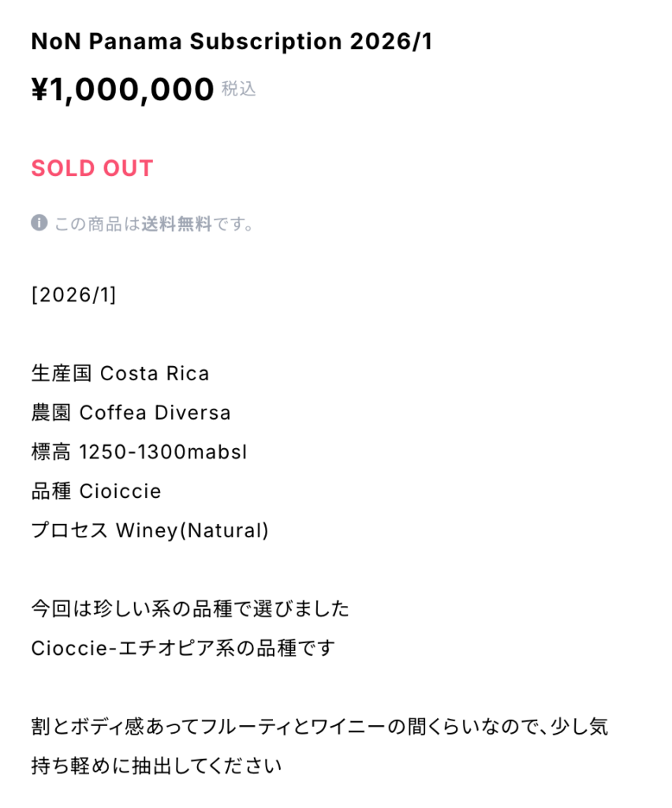The width and height of the screenshot is (672, 808).
Task: Click the SOLD OUT label
Action: (x=92, y=168)
